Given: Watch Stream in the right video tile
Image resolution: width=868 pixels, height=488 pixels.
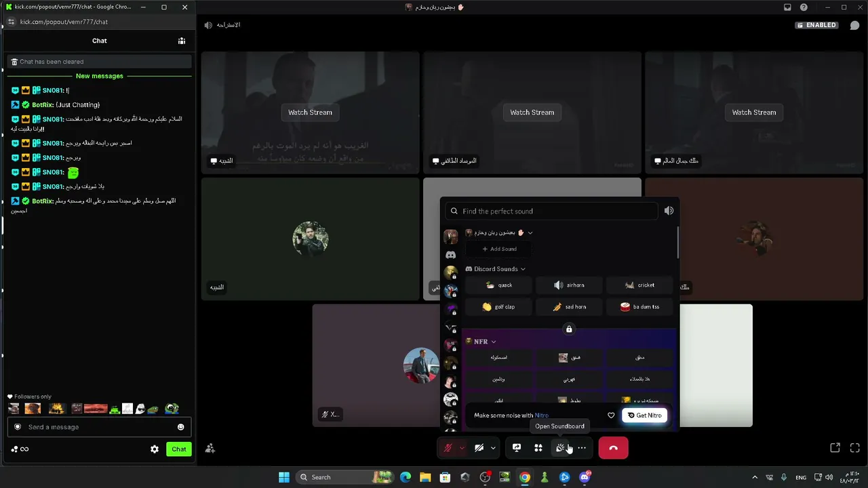Looking at the screenshot, I should (x=754, y=113).
